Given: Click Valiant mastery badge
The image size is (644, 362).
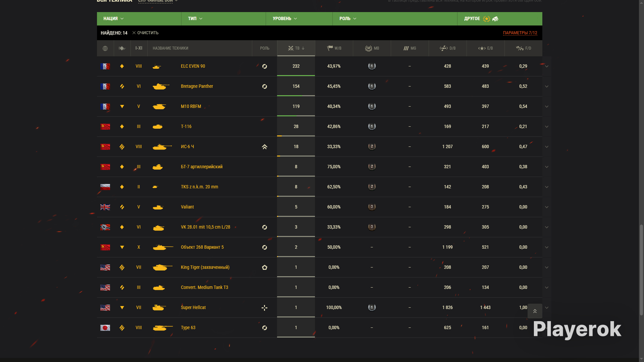Looking at the screenshot, I should pyautogui.click(x=372, y=207).
